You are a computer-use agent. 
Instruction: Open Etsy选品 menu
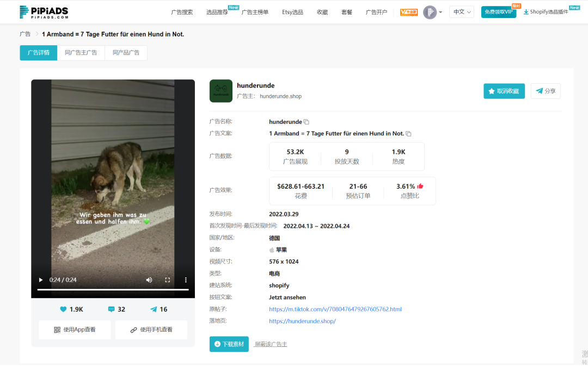point(292,12)
